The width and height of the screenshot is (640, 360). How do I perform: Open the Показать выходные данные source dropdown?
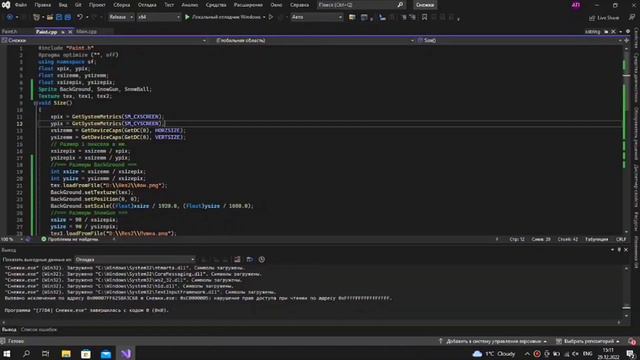[135, 260]
